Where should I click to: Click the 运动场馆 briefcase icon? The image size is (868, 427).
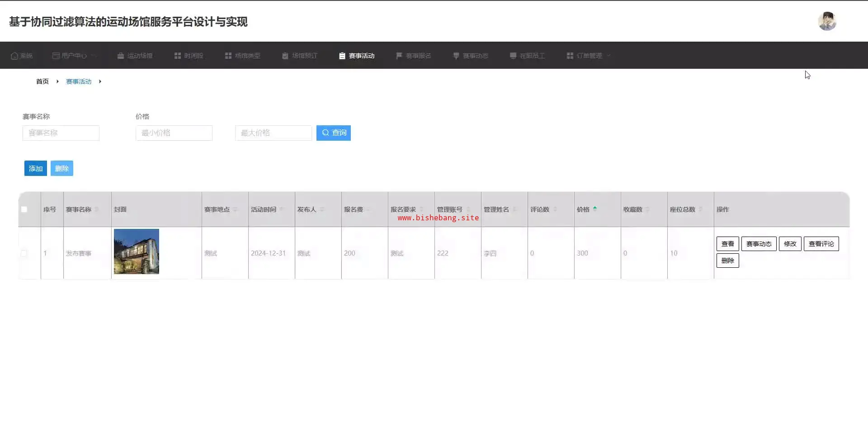[121, 56]
